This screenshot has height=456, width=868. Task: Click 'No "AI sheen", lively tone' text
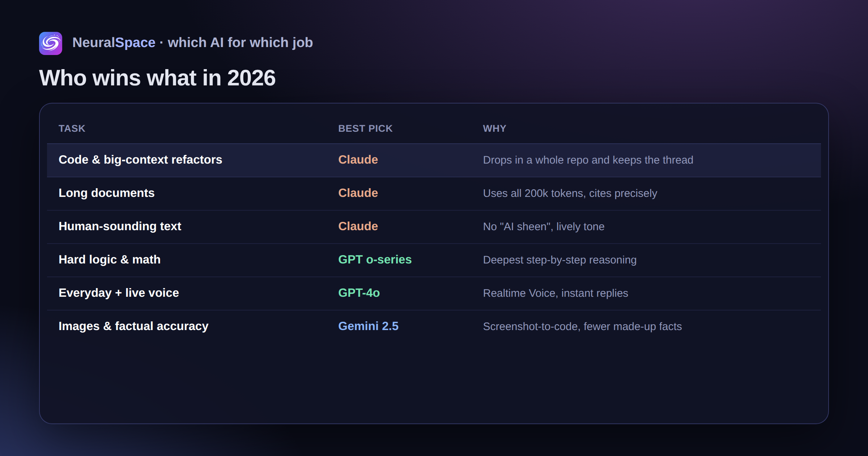click(x=544, y=227)
